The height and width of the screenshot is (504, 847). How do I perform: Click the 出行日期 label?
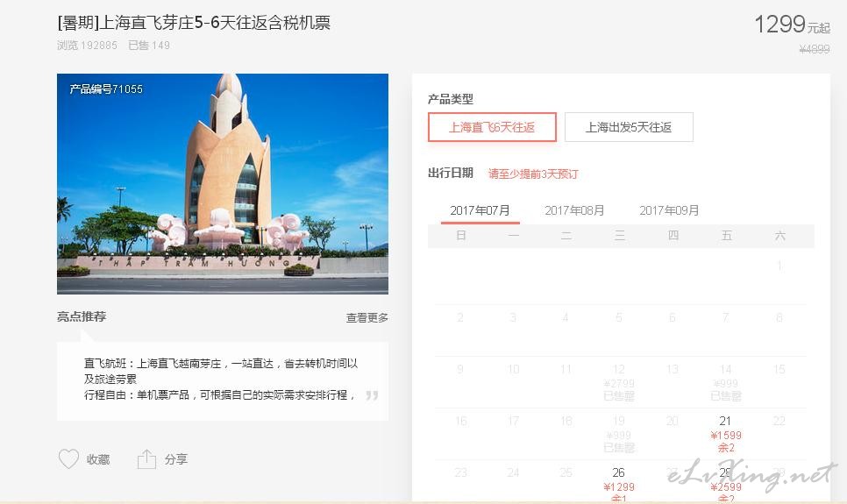coord(451,173)
